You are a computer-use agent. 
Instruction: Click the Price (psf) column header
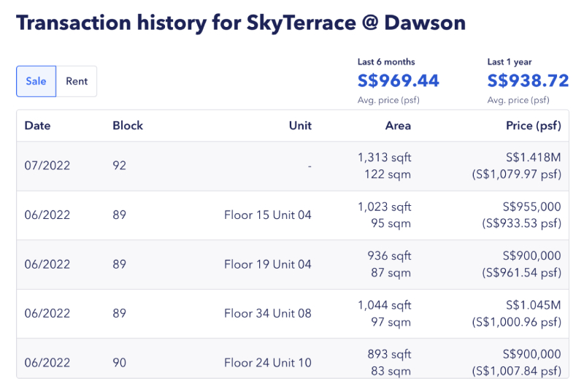533,126
